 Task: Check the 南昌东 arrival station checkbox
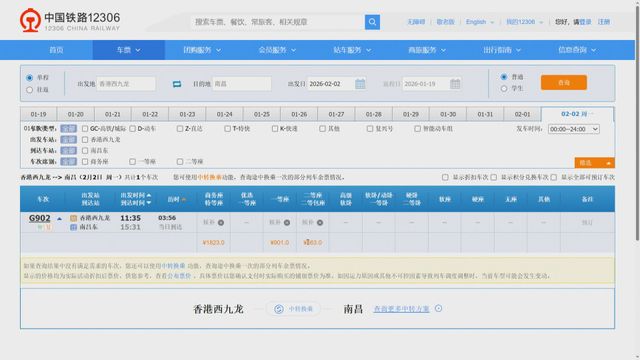[85, 151]
